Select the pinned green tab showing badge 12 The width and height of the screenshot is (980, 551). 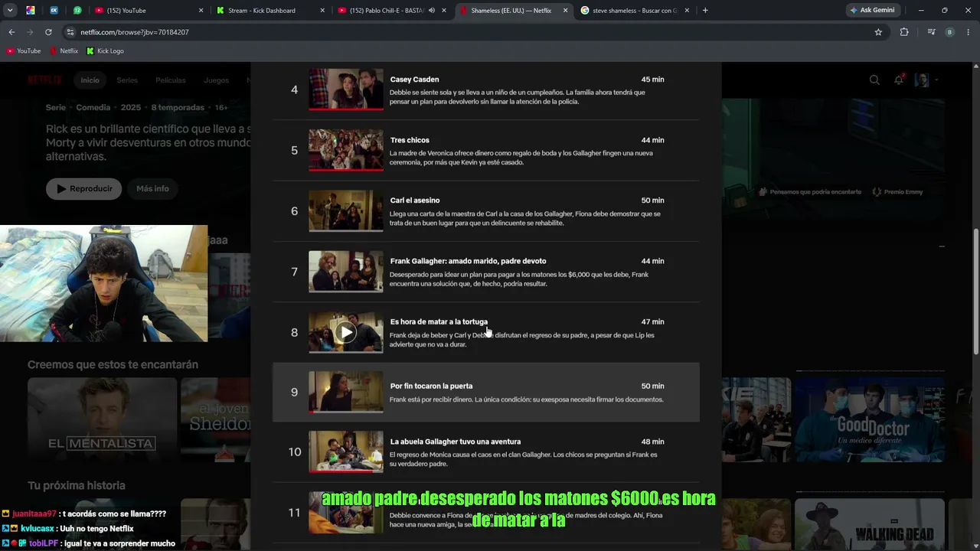tap(77, 11)
